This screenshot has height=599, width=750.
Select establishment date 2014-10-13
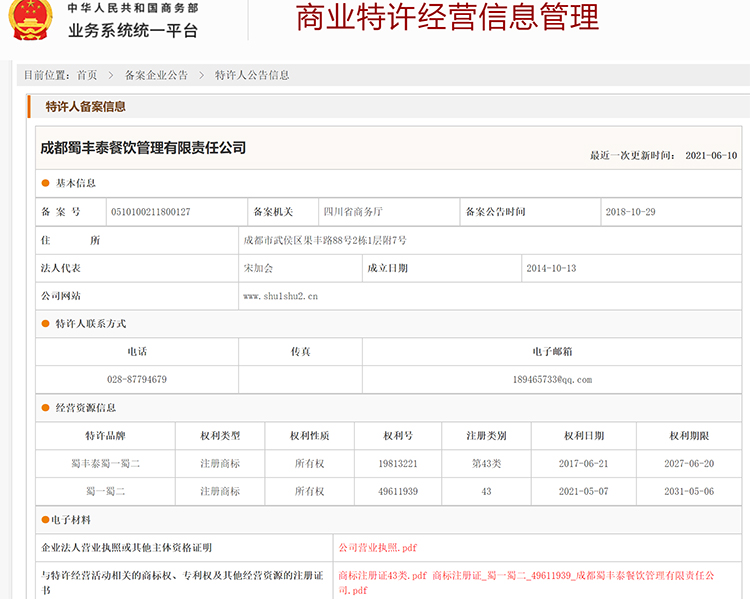pos(551,268)
